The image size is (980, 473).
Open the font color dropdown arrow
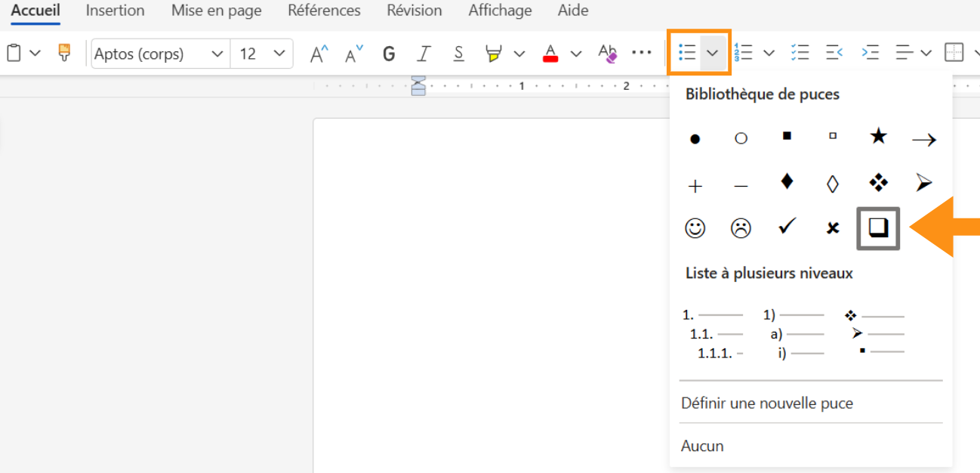[575, 53]
